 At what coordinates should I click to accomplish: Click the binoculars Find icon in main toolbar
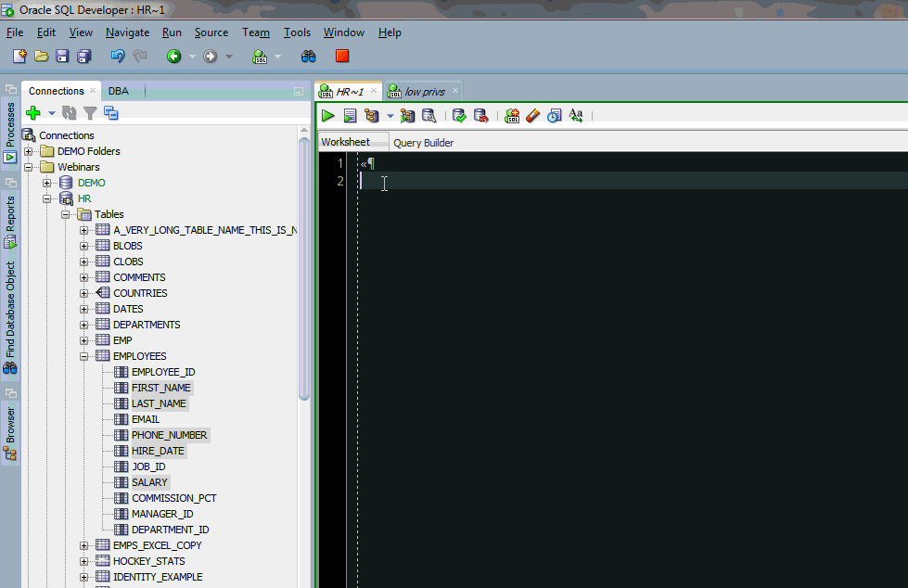click(309, 57)
